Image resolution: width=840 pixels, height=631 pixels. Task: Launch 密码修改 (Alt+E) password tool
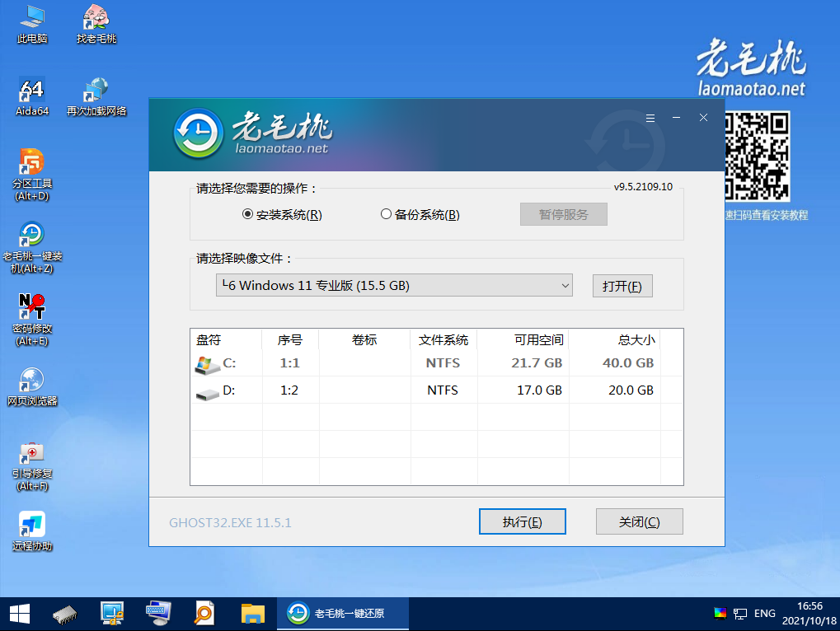click(x=32, y=320)
